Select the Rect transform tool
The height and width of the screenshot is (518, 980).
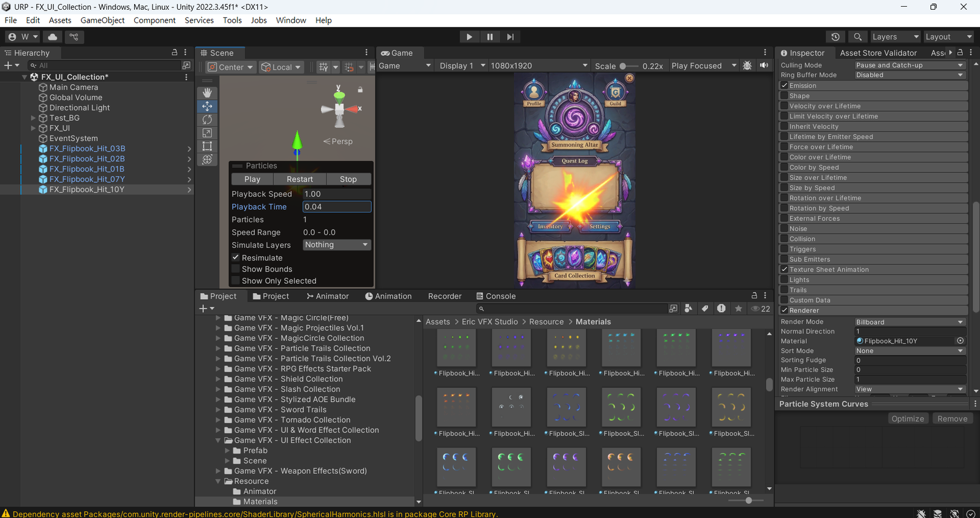click(x=208, y=146)
